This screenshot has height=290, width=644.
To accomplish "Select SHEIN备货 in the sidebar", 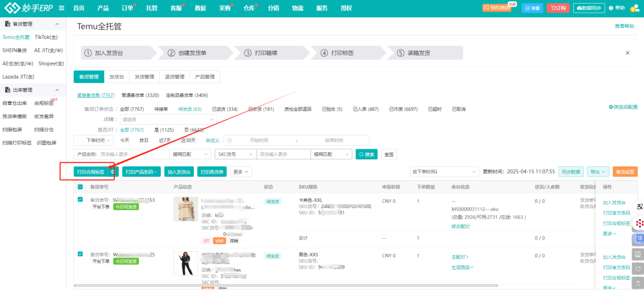I will click(x=14, y=50).
